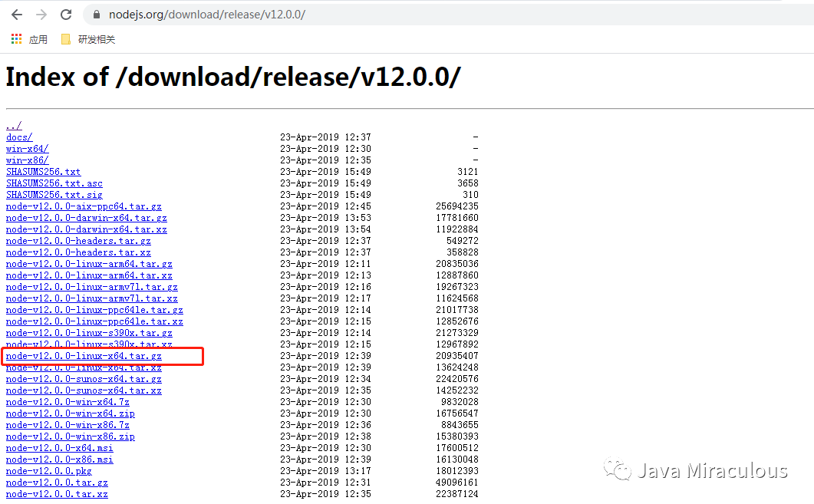This screenshot has height=504, width=814.
Task: Open the docs/ directory
Action: 19,137
